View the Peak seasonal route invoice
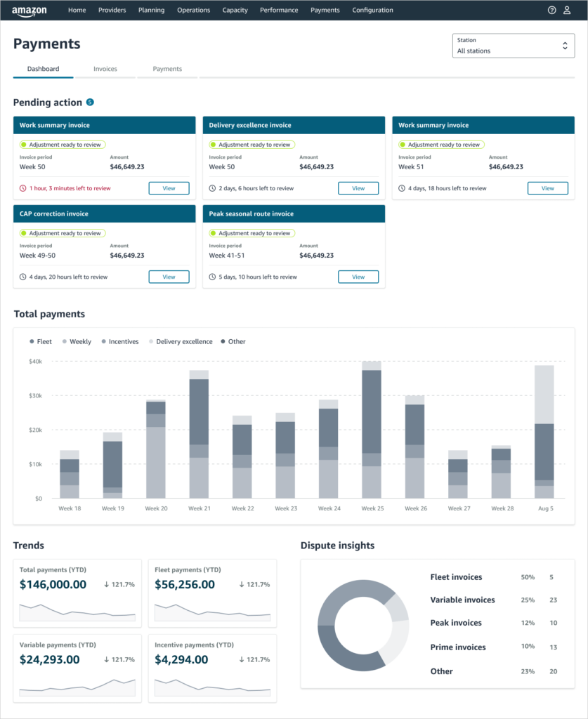Image resolution: width=588 pixels, height=719 pixels. tap(358, 277)
